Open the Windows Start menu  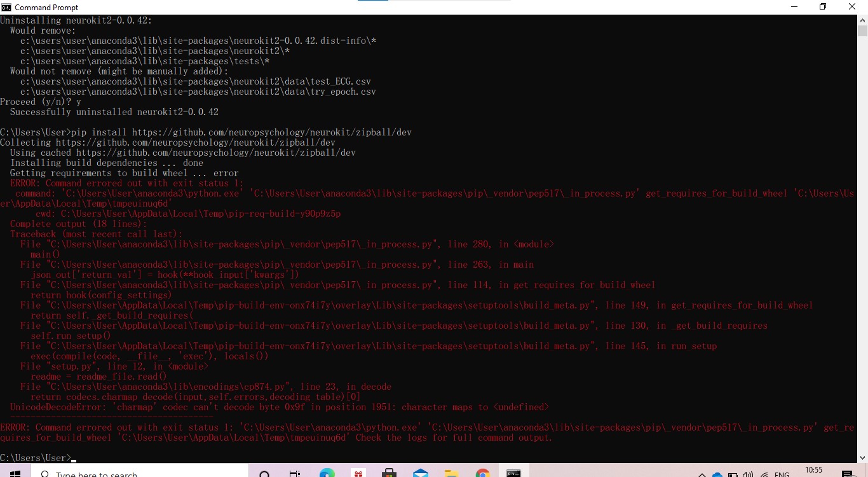[14, 473]
